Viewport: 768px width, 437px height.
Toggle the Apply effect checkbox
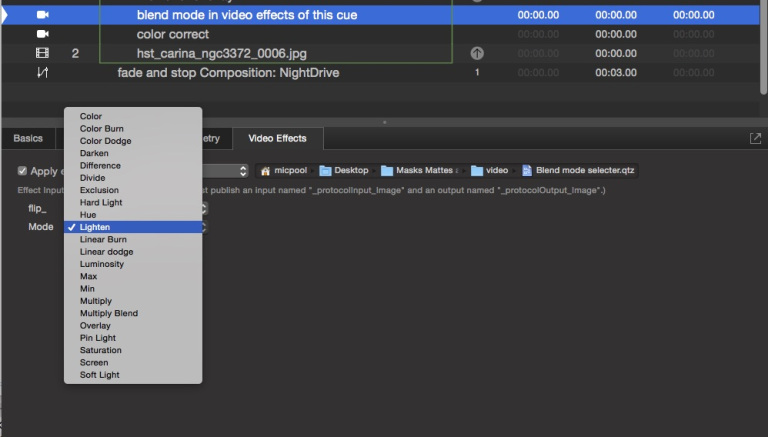point(23,171)
